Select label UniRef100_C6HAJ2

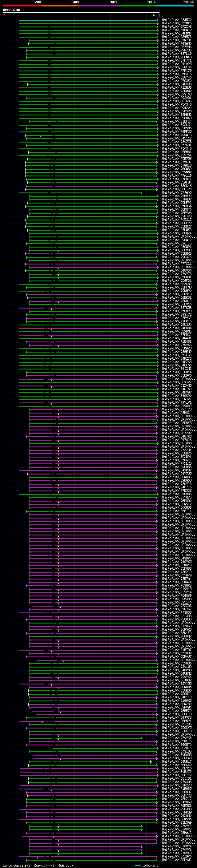[x=176, y=833]
